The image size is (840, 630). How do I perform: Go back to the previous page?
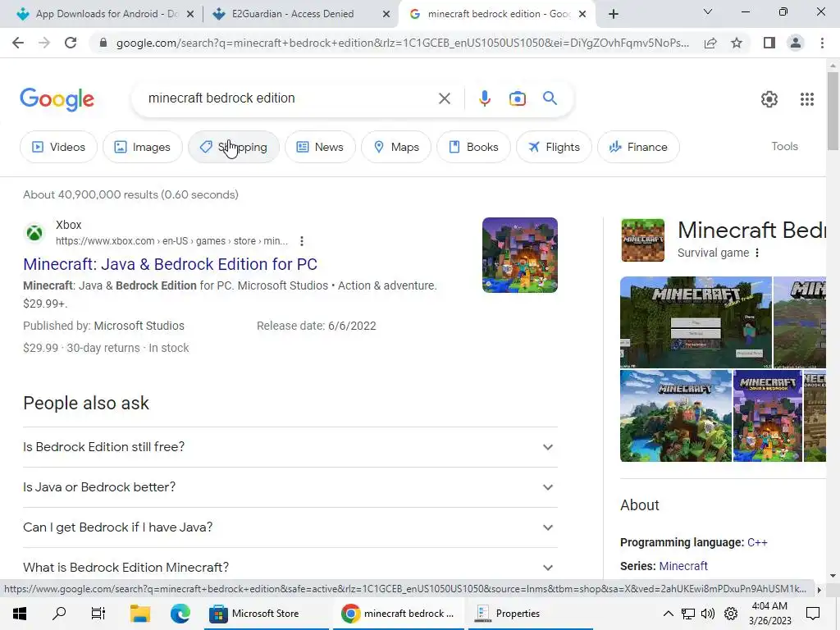coord(18,43)
